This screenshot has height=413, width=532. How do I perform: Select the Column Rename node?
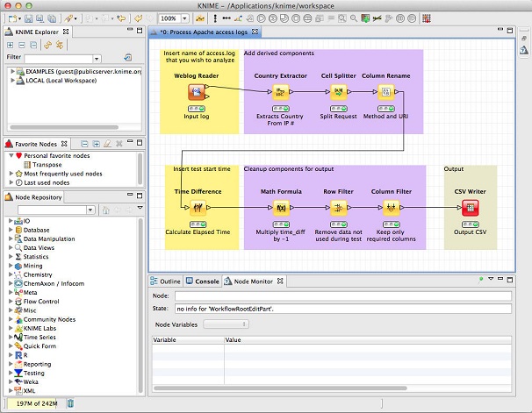tap(386, 91)
